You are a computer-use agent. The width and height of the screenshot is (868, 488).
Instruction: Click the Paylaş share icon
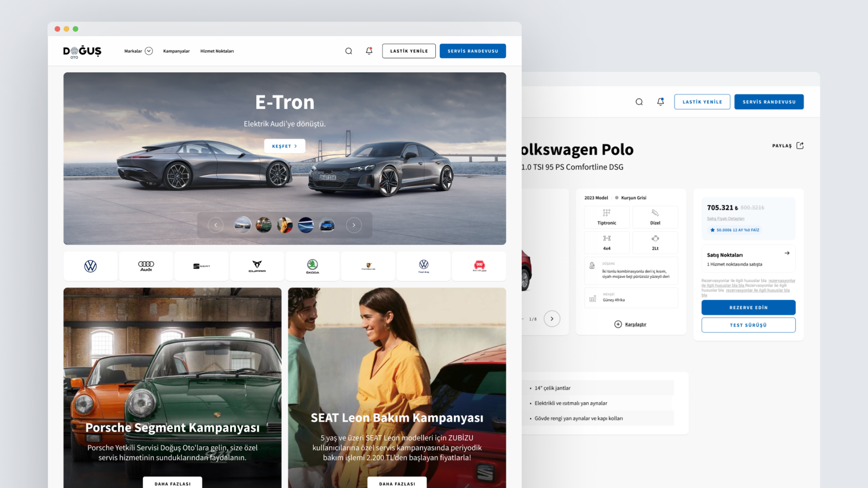[800, 146]
